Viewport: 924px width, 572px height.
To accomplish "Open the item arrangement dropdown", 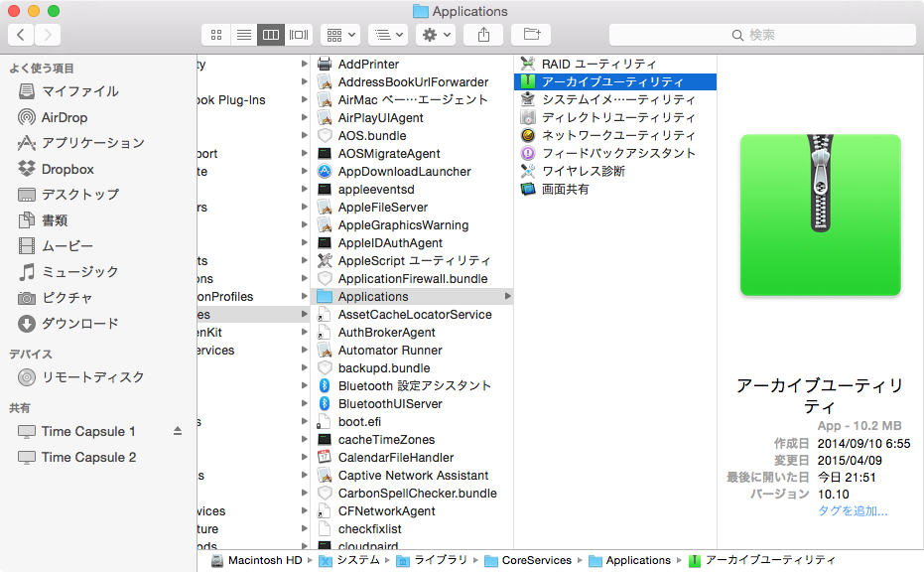I will [x=340, y=35].
